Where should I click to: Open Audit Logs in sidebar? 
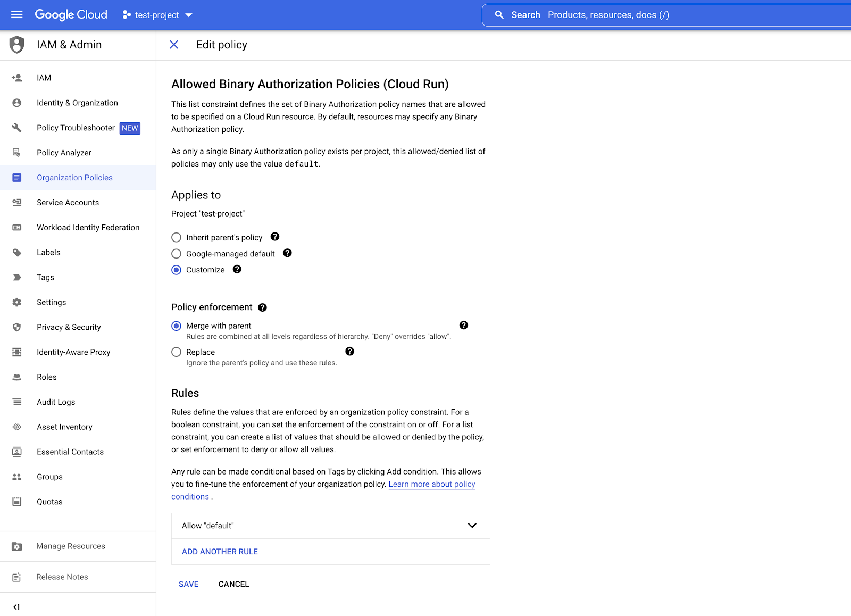(x=56, y=402)
